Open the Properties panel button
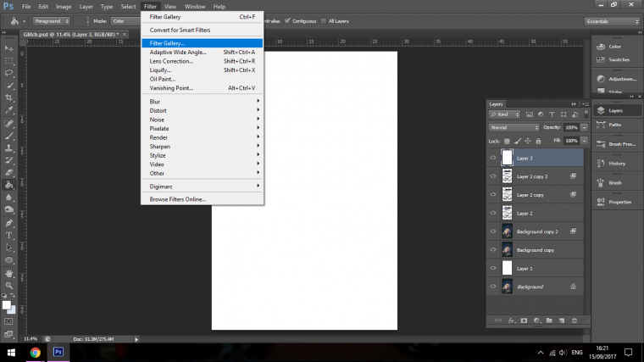 (x=615, y=202)
